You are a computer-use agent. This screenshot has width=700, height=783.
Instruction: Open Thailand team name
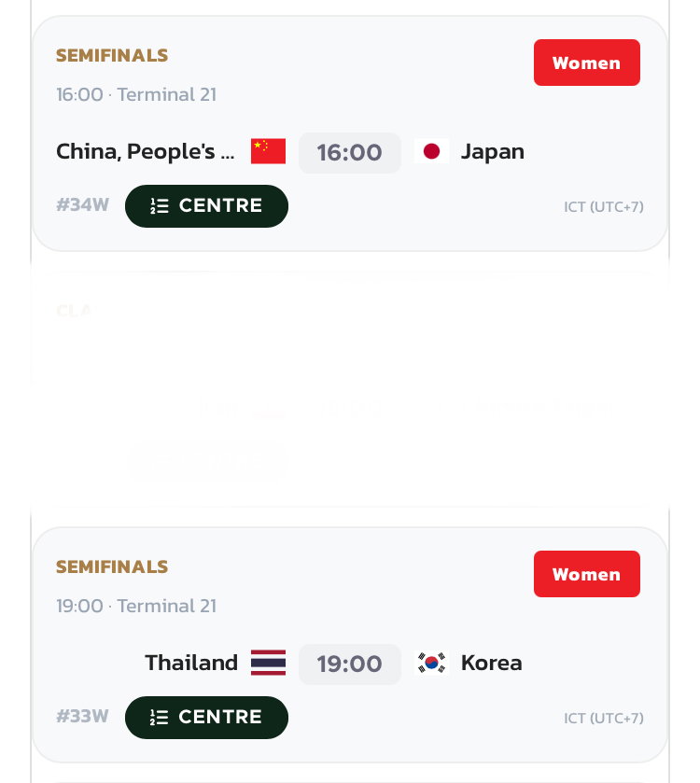tap(191, 664)
